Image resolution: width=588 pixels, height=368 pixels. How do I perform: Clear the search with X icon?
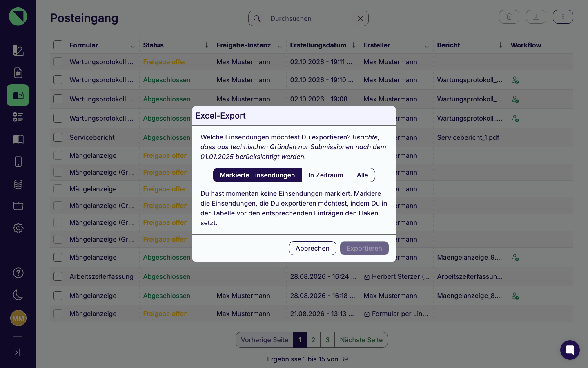(360, 18)
